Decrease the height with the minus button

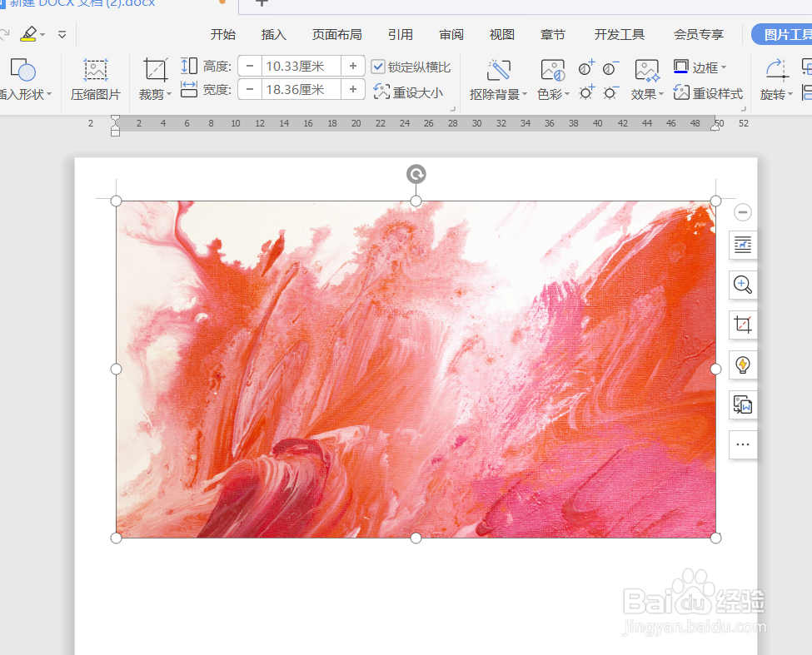(x=250, y=67)
